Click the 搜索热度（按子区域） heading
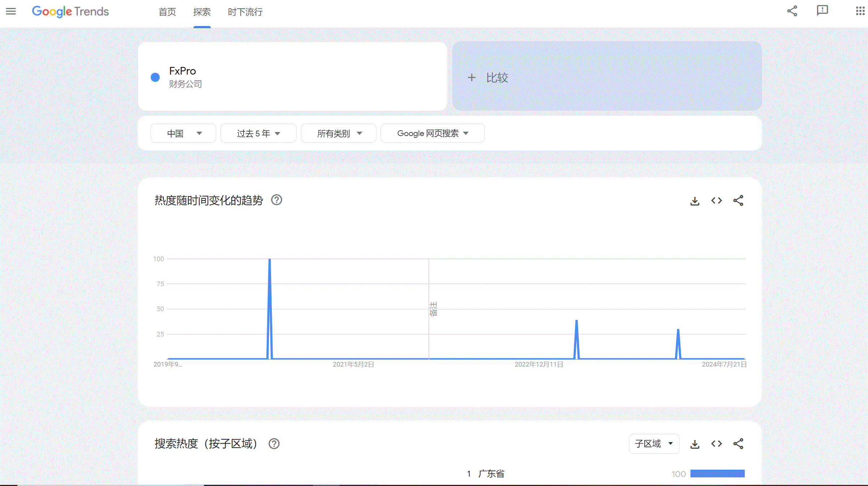The height and width of the screenshot is (486, 868). tap(206, 444)
